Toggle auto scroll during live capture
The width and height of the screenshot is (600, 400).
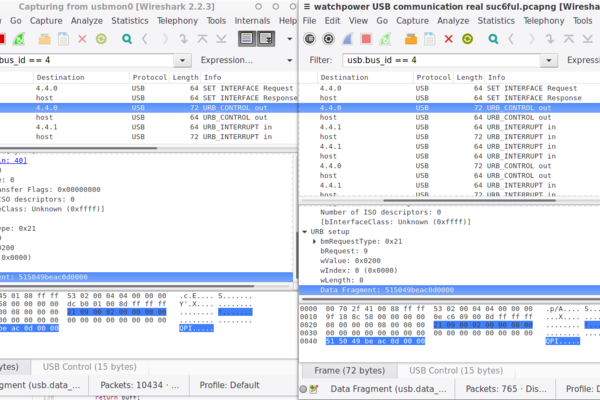click(266, 38)
